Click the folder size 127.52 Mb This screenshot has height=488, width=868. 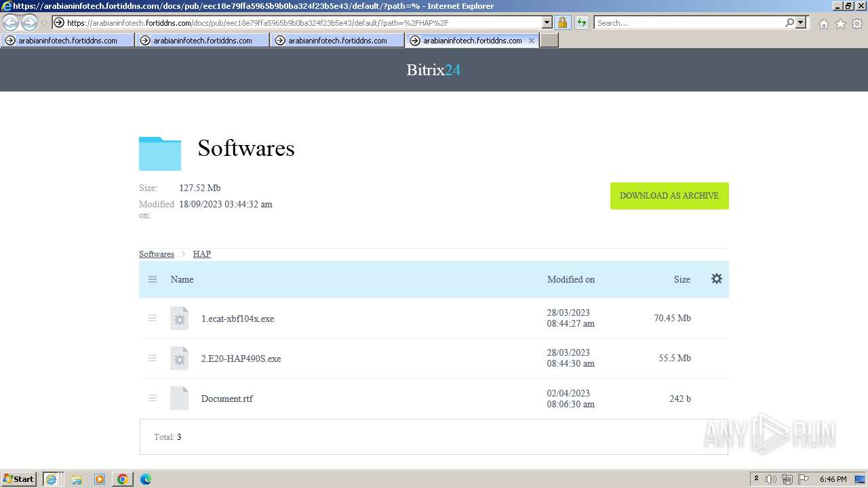pyautogui.click(x=199, y=188)
